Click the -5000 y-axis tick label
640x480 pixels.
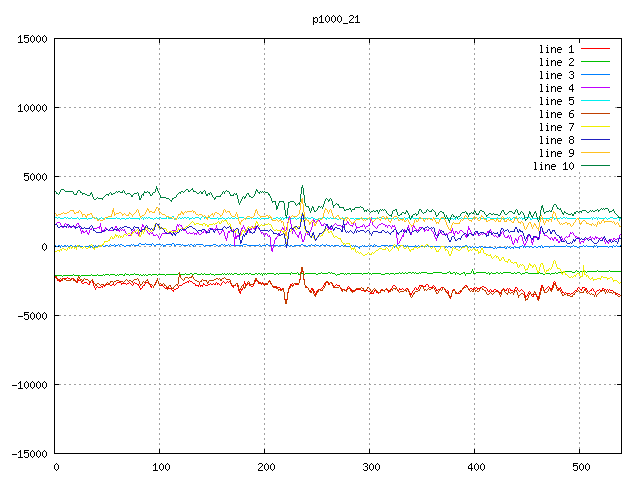click(x=30, y=315)
